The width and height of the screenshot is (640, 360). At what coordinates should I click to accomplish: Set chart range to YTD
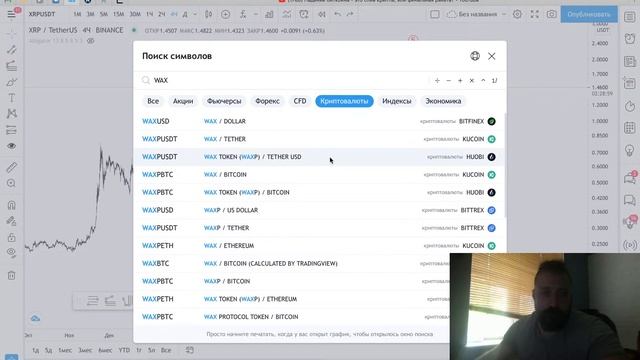[x=124, y=350]
